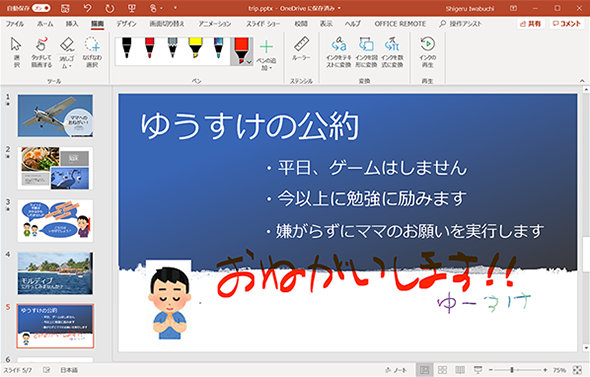
Task: Enable タッチして描画する tool
Action: click(x=41, y=52)
